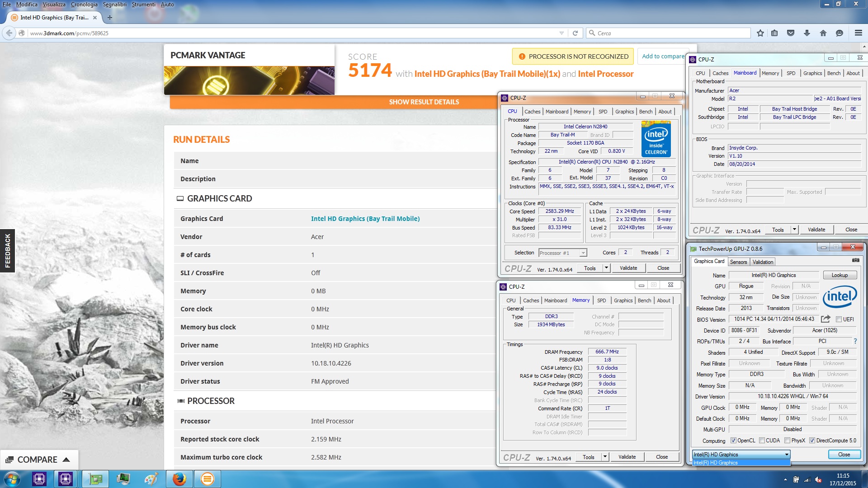Open the Strumenti menu

tap(143, 5)
